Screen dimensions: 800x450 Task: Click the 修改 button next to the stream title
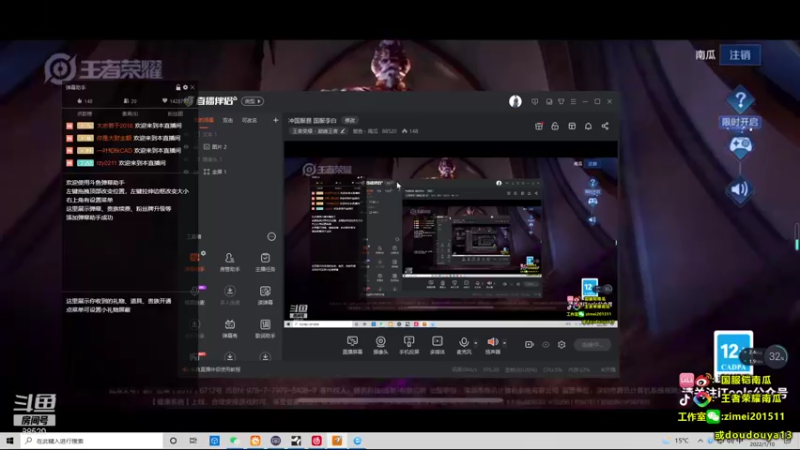349,120
